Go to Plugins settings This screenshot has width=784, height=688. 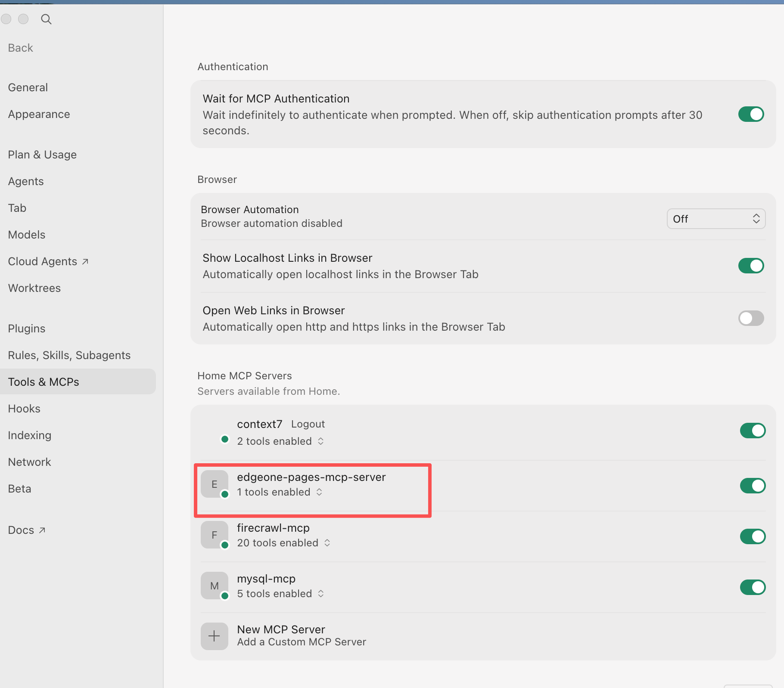(x=27, y=329)
